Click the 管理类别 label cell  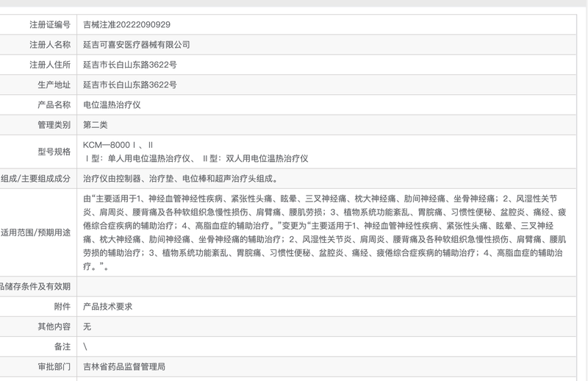(x=54, y=125)
